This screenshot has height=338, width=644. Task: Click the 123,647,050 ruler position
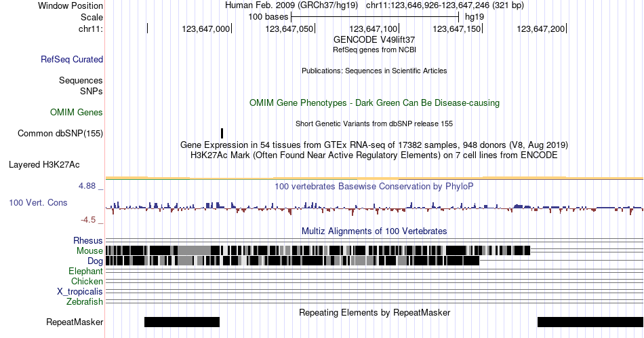[x=289, y=29]
